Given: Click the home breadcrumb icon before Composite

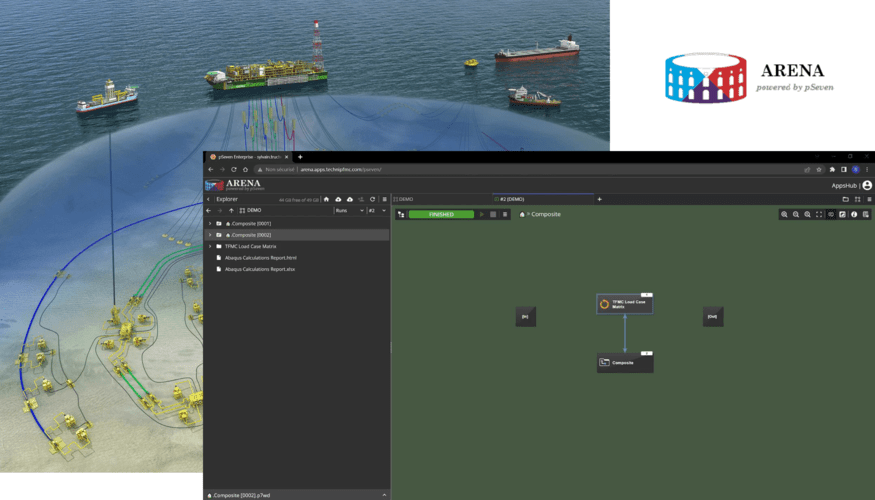Looking at the screenshot, I should pyautogui.click(x=522, y=214).
